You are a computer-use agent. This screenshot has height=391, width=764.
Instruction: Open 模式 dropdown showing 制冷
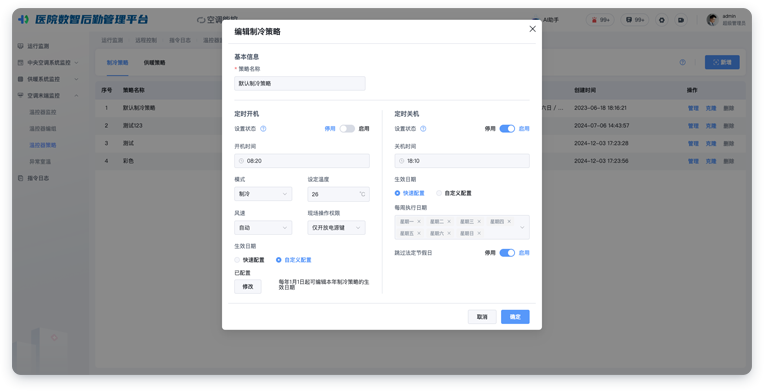point(263,194)
